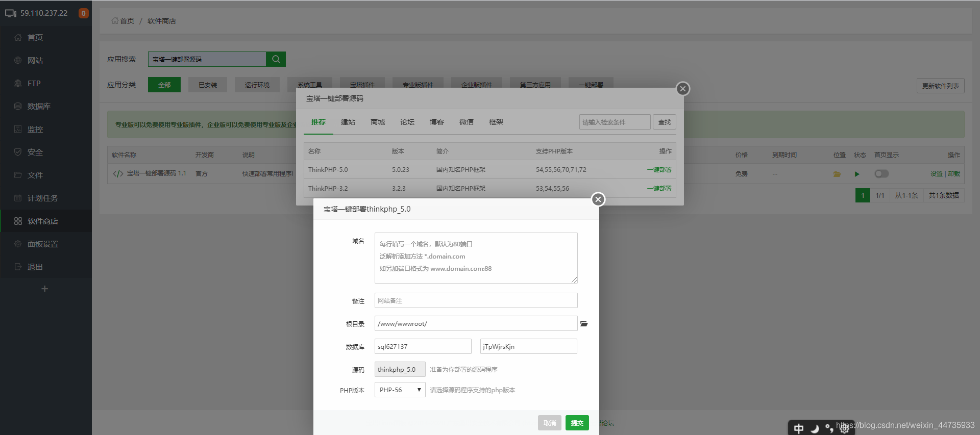
Task: Click the 取消 button
Action: [x=550, y=423]
